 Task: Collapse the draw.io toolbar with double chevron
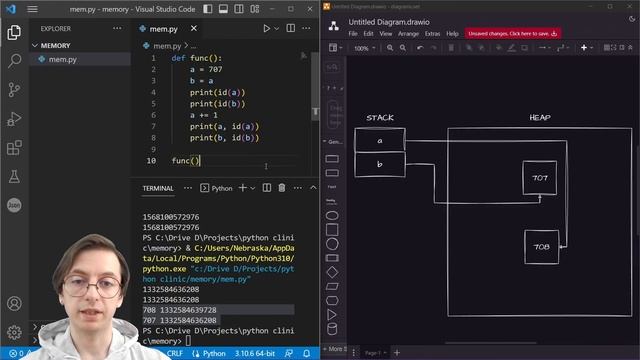630,48
